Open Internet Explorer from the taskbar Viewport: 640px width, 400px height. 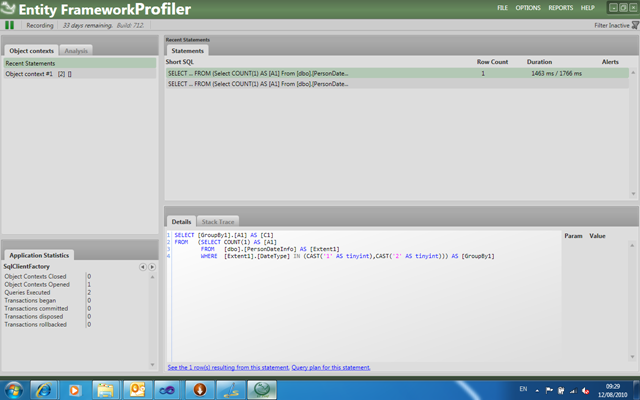point(43,389)
